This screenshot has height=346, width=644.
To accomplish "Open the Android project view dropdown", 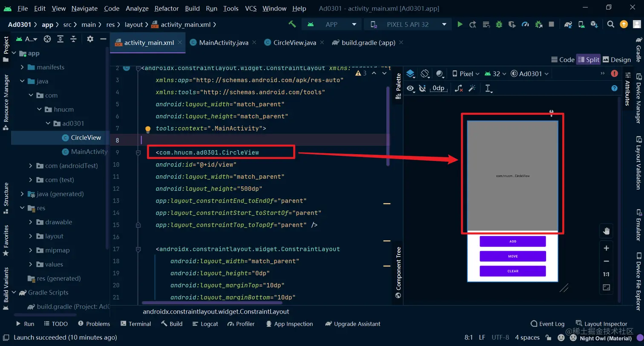I will pos(26,39).
